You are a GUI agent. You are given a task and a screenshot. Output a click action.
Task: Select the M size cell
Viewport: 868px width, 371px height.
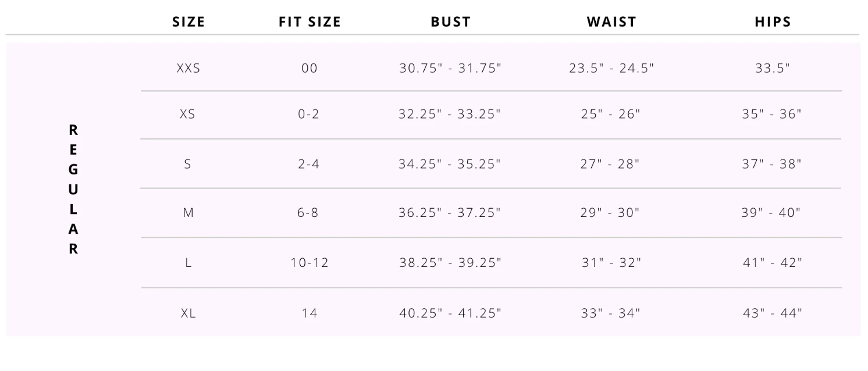[188, 213]
